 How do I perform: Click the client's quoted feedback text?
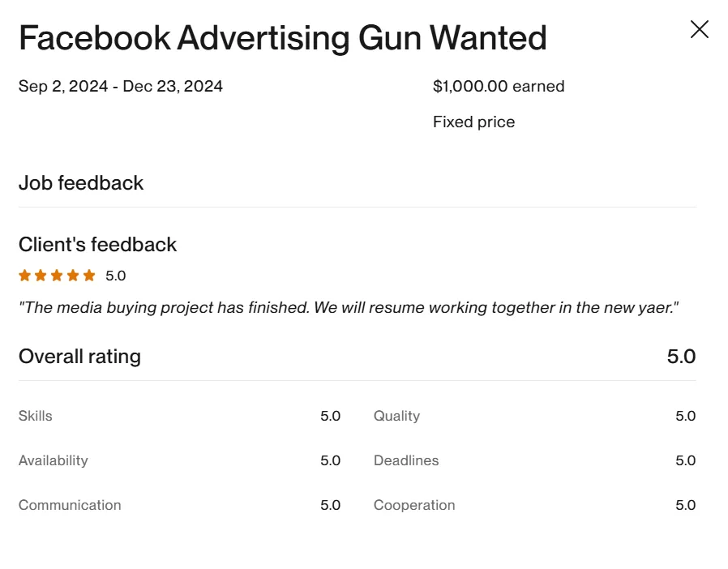click(349, 307)
